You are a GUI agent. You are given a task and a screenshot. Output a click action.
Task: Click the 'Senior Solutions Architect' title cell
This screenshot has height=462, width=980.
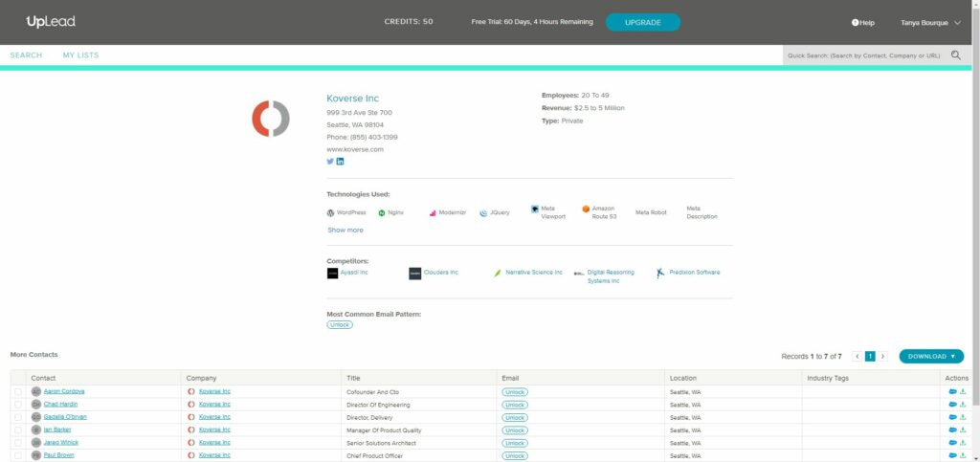[381, 443]
